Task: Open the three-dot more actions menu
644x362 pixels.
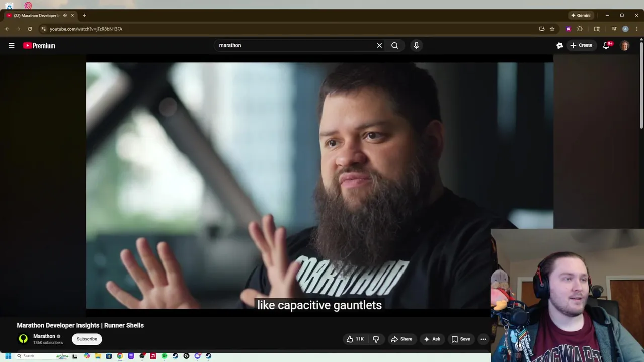Action: pos(483,339)
